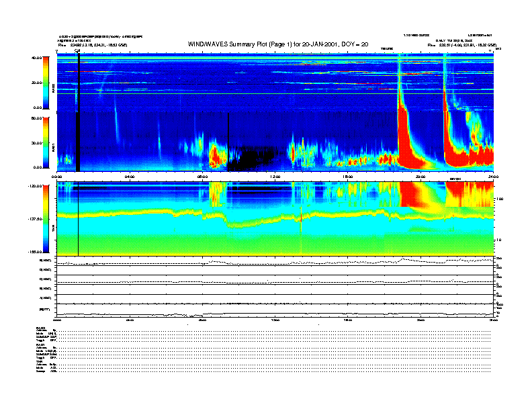The image size is (532, 411).
Task: Click the 12:00 tick label under RAD1 spectrogram
Action: pos(275,177)
